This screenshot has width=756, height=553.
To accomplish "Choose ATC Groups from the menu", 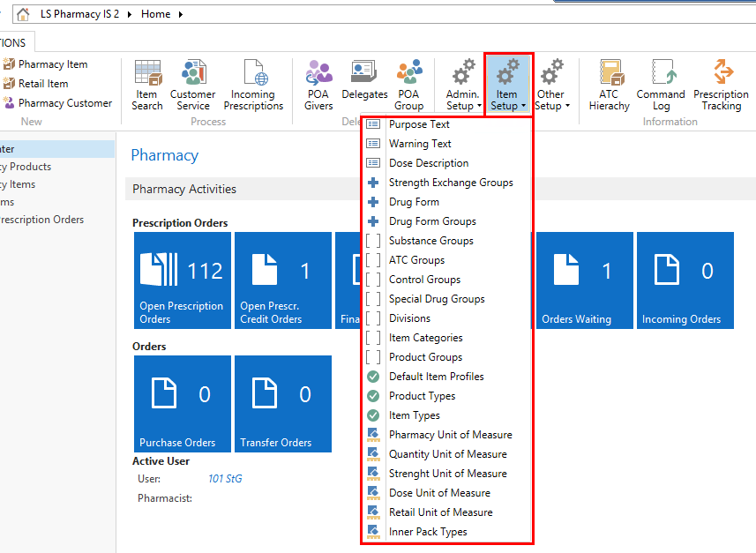I will (416, 260).
